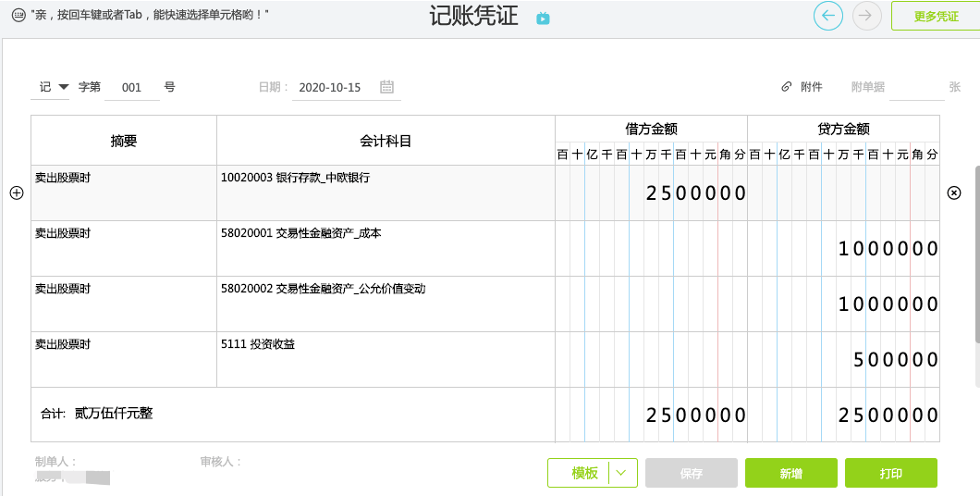Go to next voucher with right arrow

[x=866, y=16]
